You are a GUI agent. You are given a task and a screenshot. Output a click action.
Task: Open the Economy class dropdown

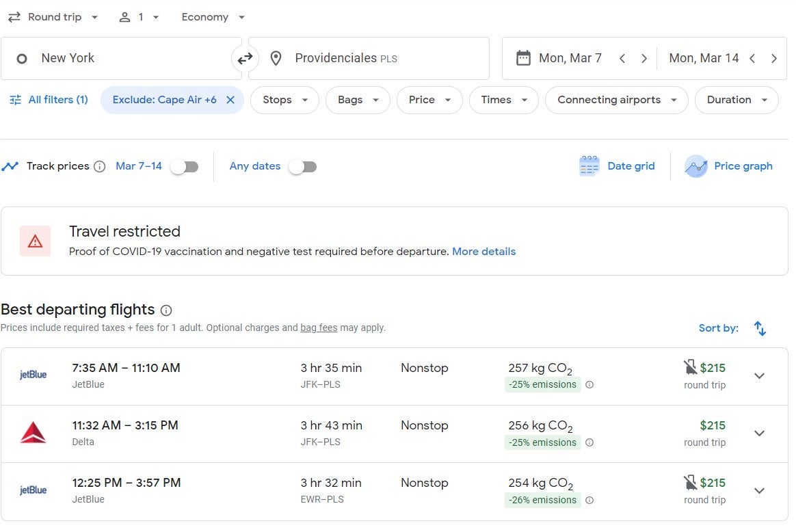pos(213,17)
